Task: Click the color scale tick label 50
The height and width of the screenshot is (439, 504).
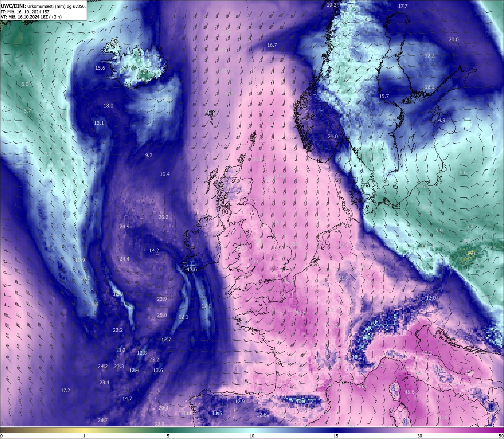Action: click(x=501, y=436)
